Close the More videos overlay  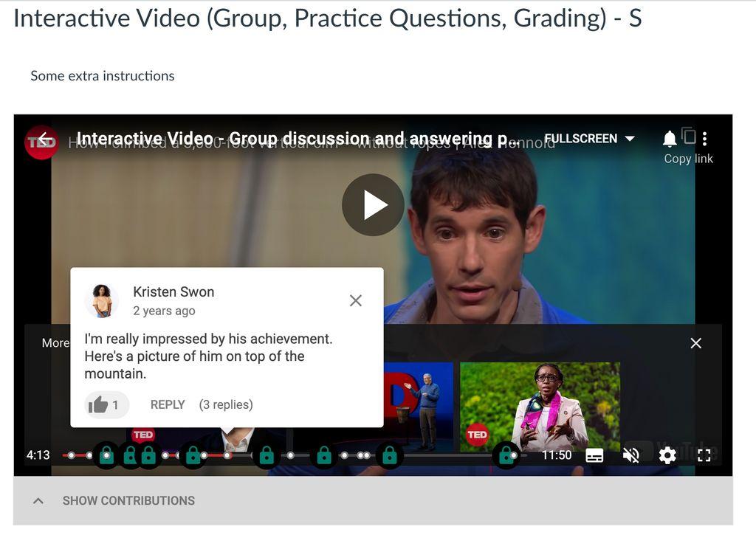695,343
